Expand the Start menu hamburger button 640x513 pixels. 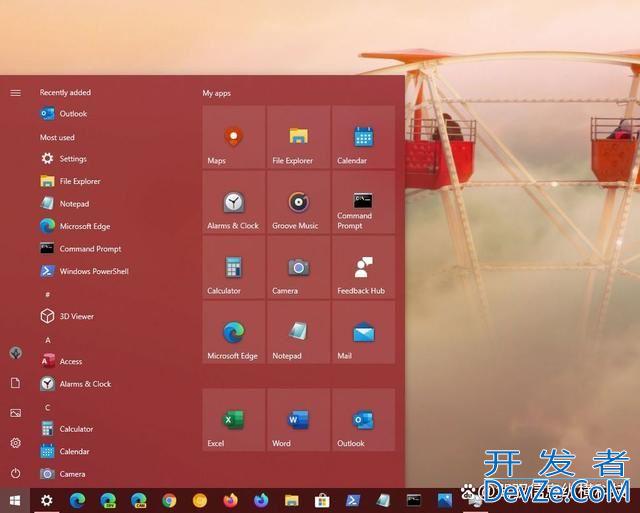[16, 93]
